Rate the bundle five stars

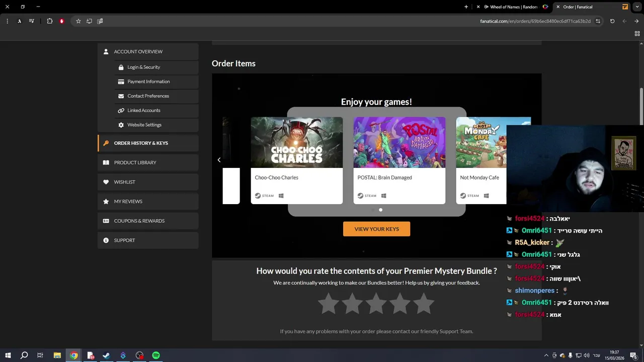pyautogui.click(x=424, y=304)
